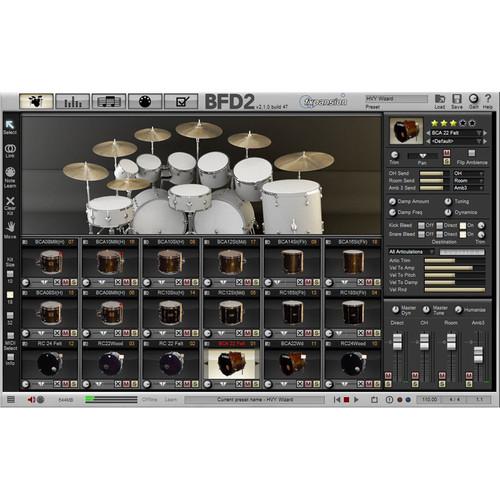
Task: Click the metronome circle icon in status bar
Action: coord(389,399)
